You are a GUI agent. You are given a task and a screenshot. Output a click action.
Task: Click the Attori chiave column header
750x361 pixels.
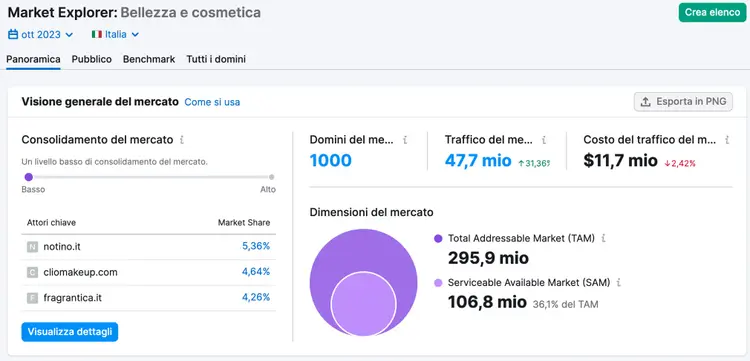pyautogui.click(x=51, y=223)
